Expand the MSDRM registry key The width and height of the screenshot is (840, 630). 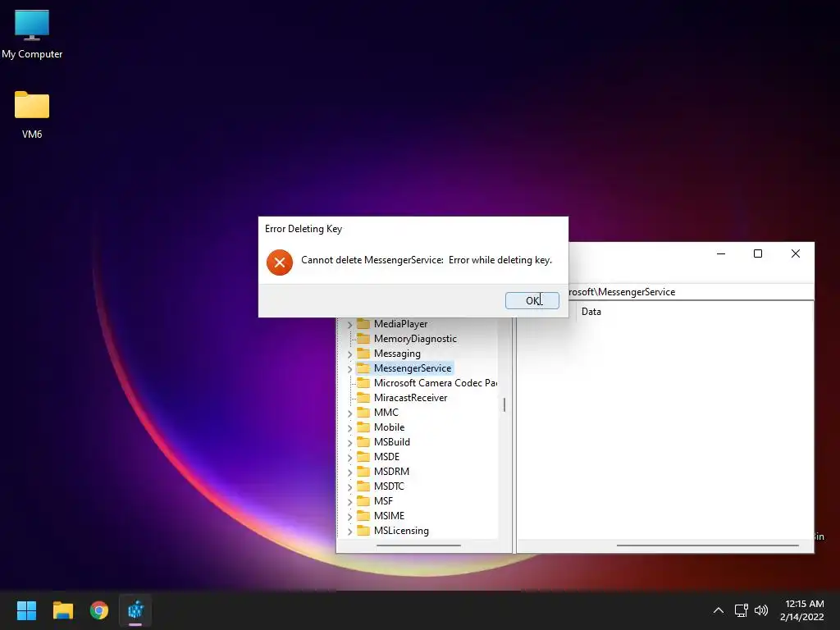[x=349, y=472]
